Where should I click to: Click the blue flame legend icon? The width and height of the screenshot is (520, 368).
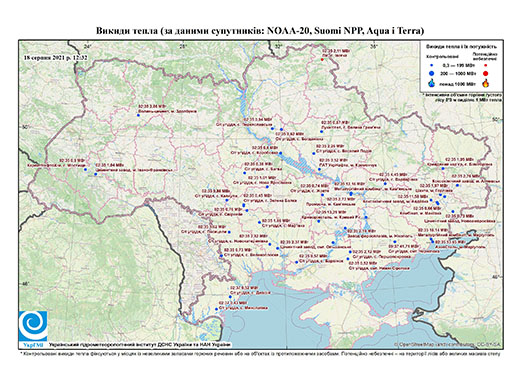(431, 83)
